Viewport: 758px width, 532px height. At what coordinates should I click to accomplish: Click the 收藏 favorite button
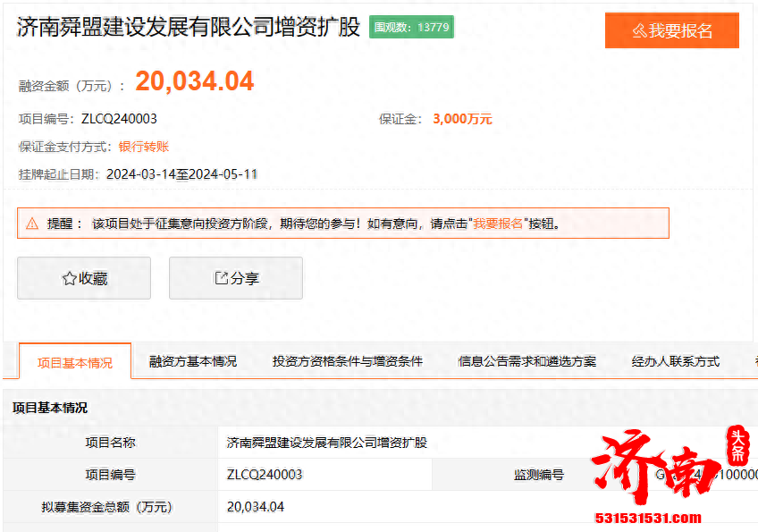(x=83, y=277)
